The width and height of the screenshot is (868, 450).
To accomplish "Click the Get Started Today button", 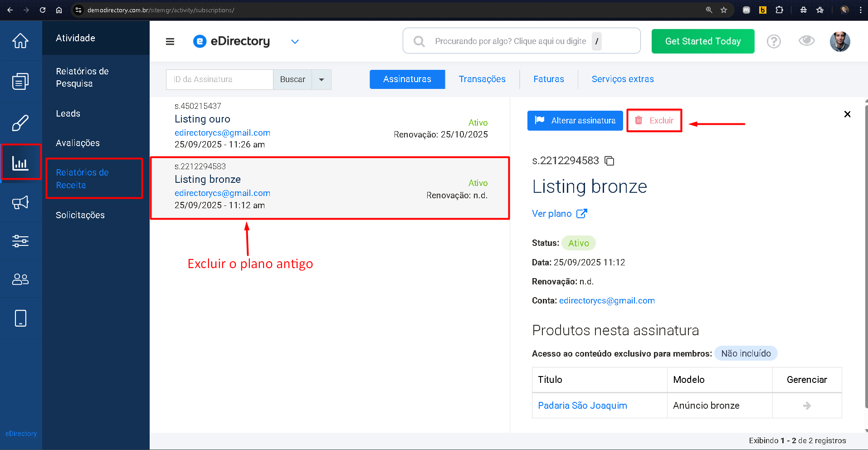I will [x=703, y=41].
